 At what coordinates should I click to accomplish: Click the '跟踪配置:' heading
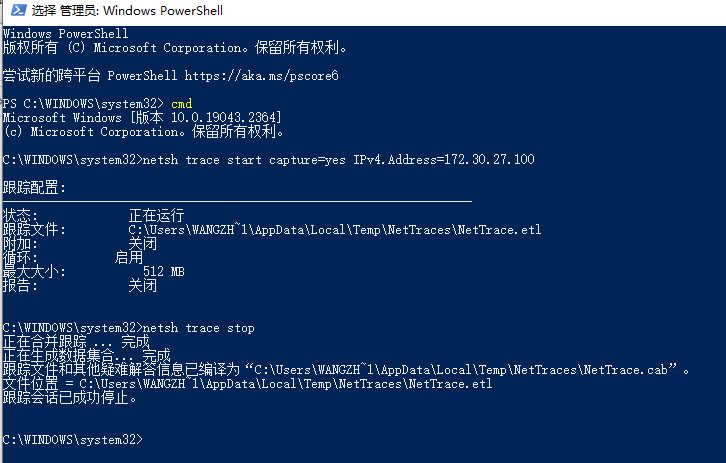(x=35, y=188)
